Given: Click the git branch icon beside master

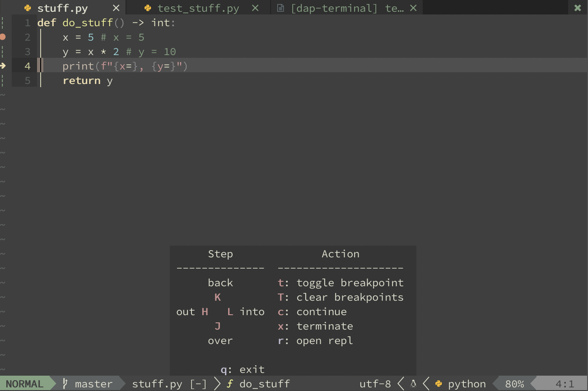Looking at the screenshot, I should coord(65,384).
